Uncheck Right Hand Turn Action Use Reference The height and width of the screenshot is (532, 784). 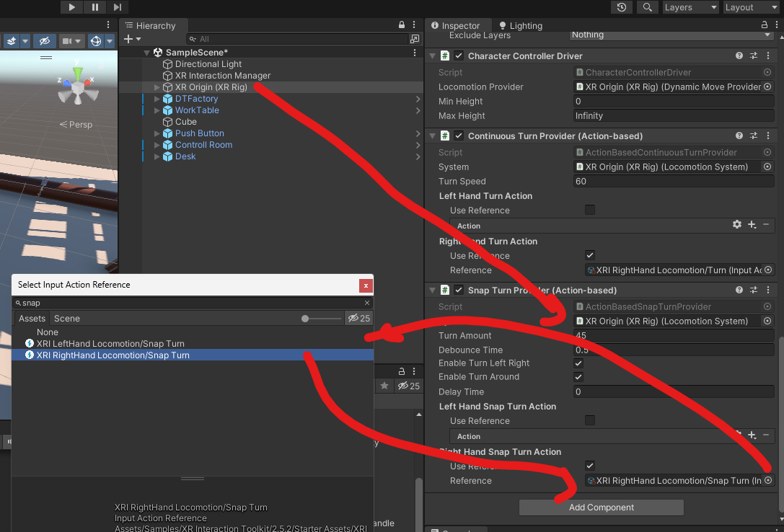pyautogui.click(x=590, y=255)
